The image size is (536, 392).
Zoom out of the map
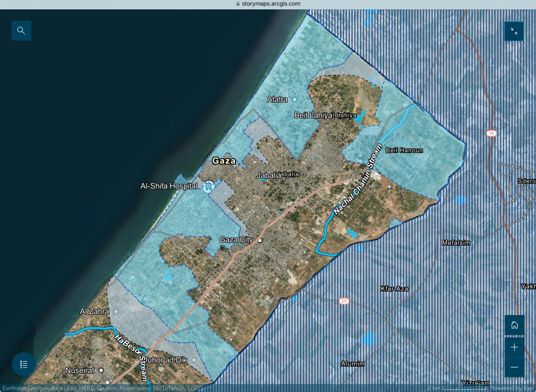(514, 367)
